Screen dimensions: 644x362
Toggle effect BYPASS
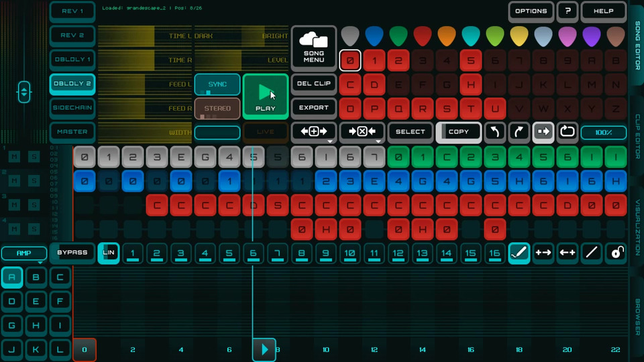tap(72, 253)
